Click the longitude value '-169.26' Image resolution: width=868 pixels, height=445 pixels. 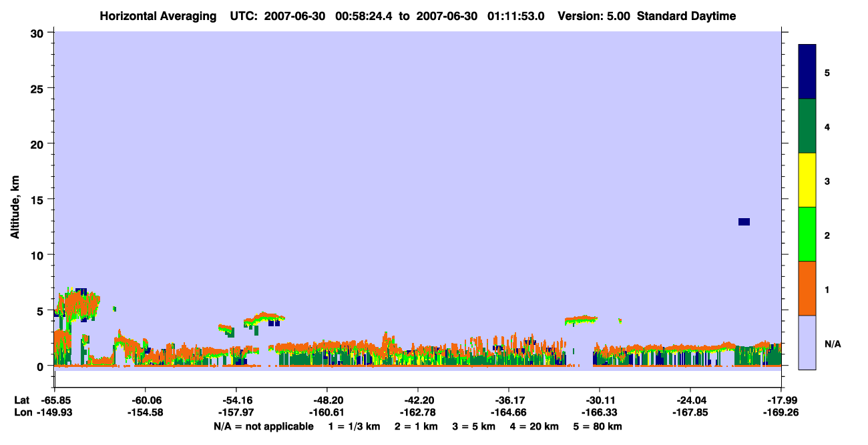(781, 412)
